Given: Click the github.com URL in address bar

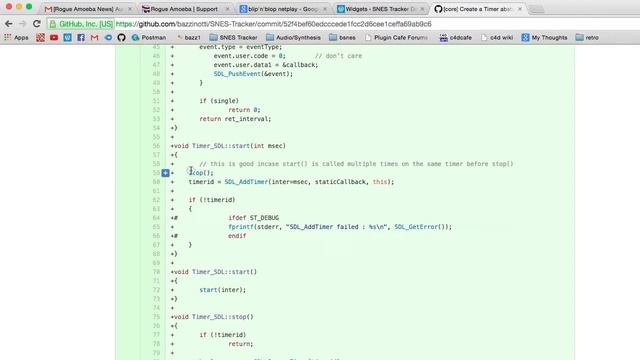Looking at the screenshot, I should pos(273,24).
